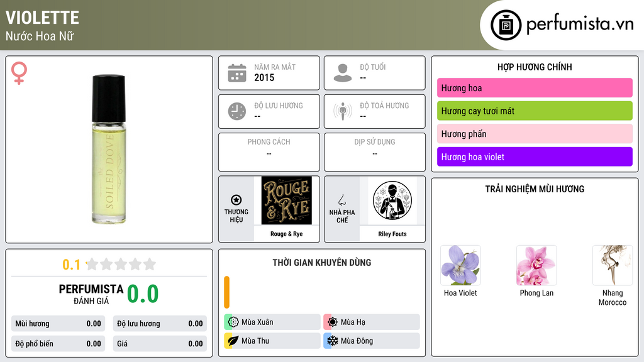Select the Hoa Violet note image

pyautogui.click(x=460, y=265)
